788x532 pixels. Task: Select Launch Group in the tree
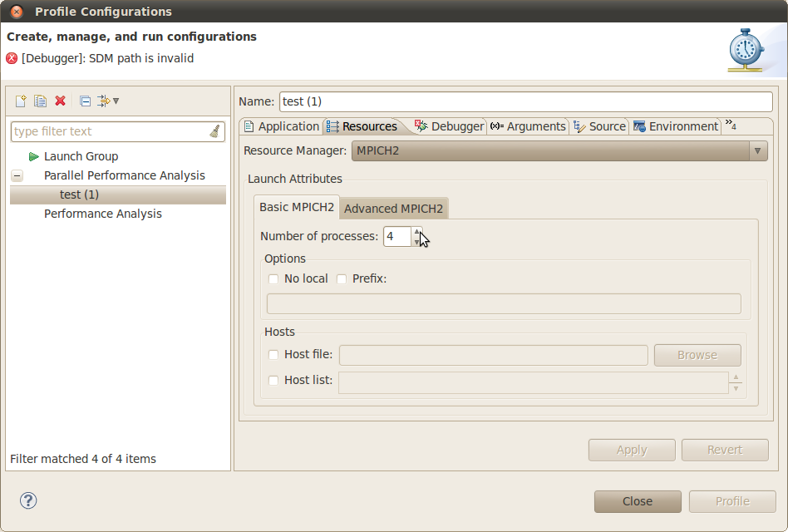[81, 157]
